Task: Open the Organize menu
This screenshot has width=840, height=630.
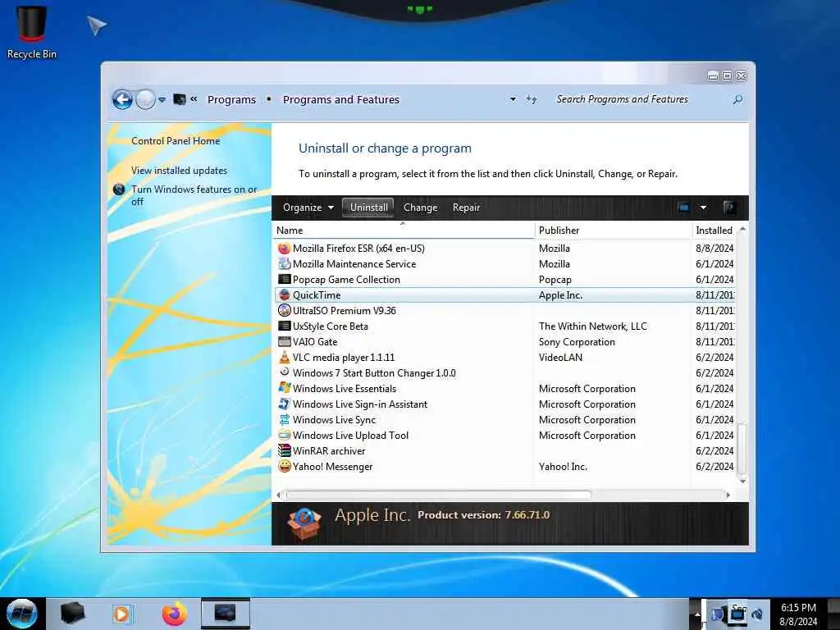Action: point(308,208)
